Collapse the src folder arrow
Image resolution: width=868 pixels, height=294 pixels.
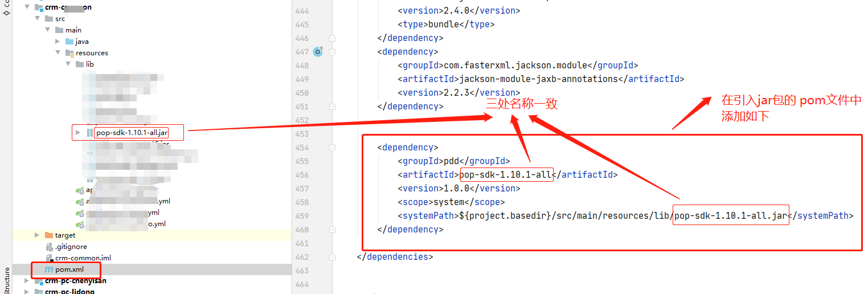pyautogui.click(x=38, y=19)
